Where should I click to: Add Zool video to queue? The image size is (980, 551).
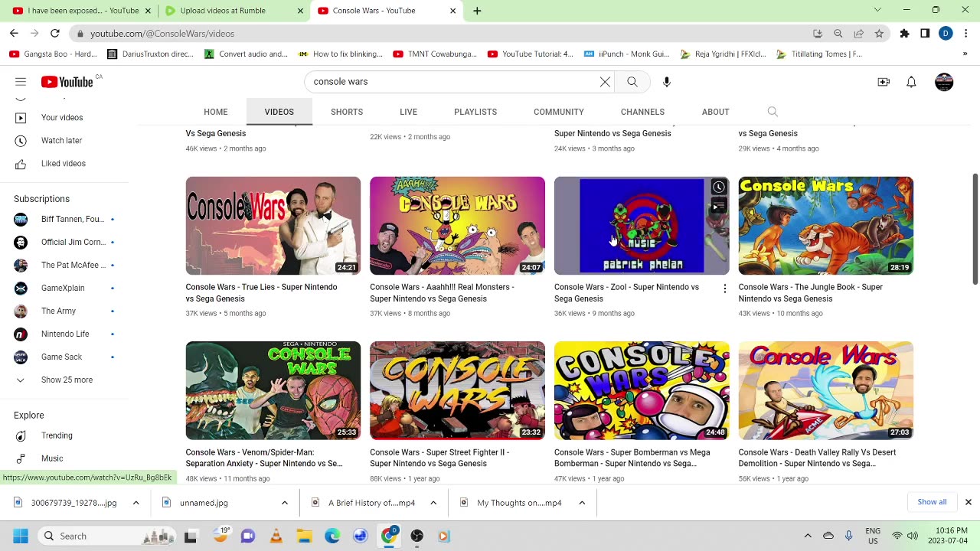718,207
